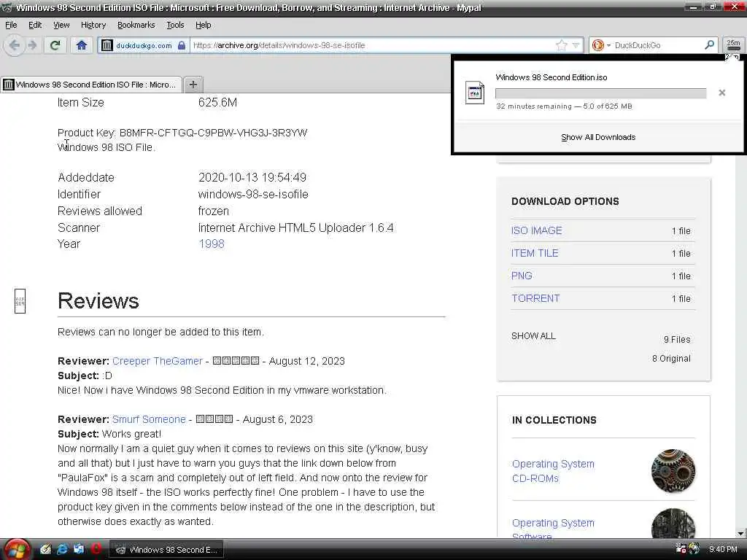Open Show All Downloads
This screenshot has width=747, height=560.
click(598, 137)
